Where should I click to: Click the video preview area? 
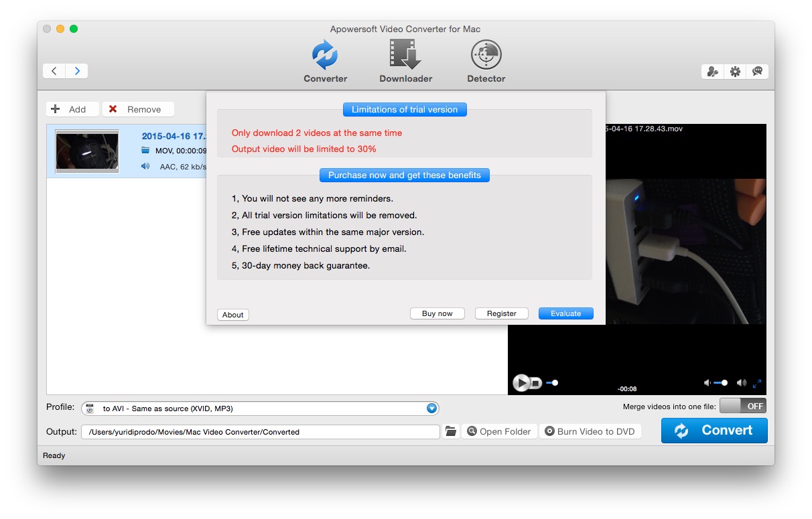[686, 251]
